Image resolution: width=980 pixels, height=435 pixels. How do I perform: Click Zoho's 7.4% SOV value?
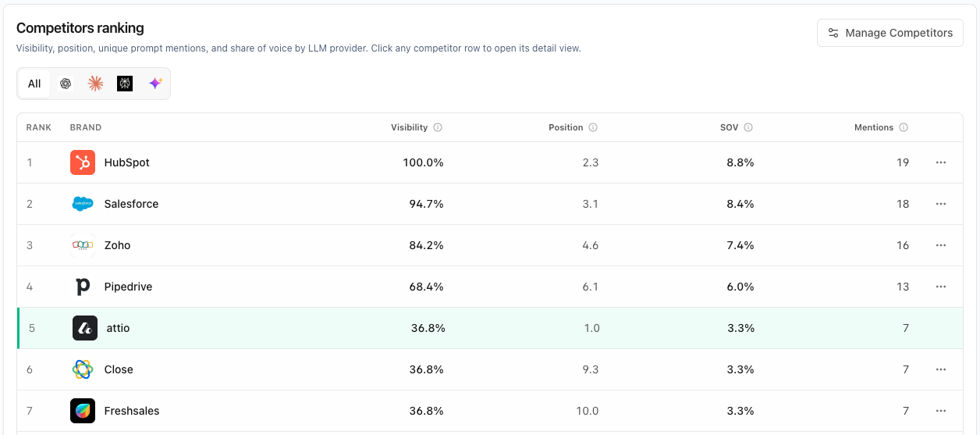pos(740,245)
